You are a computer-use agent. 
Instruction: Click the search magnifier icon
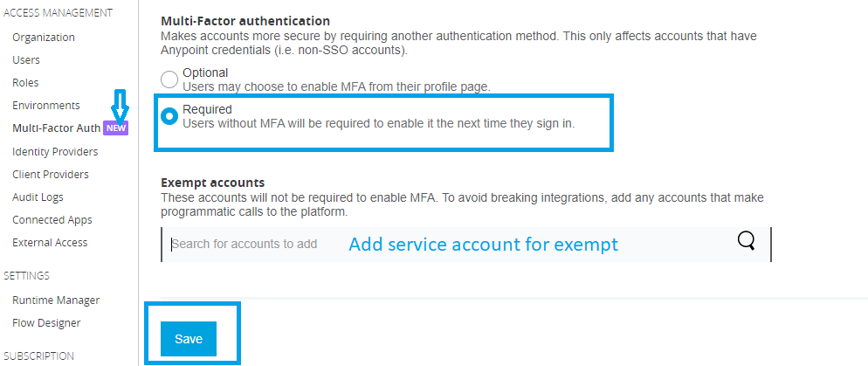pos(746,242)
